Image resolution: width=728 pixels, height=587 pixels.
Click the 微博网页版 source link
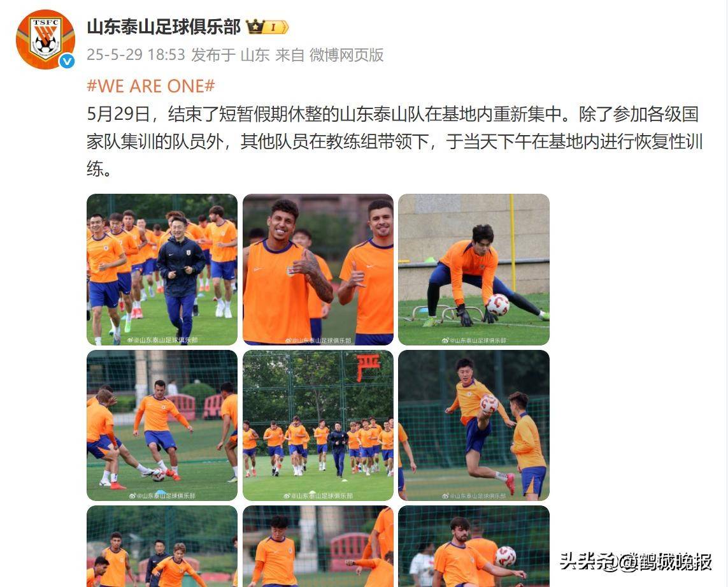click(346, 55)
